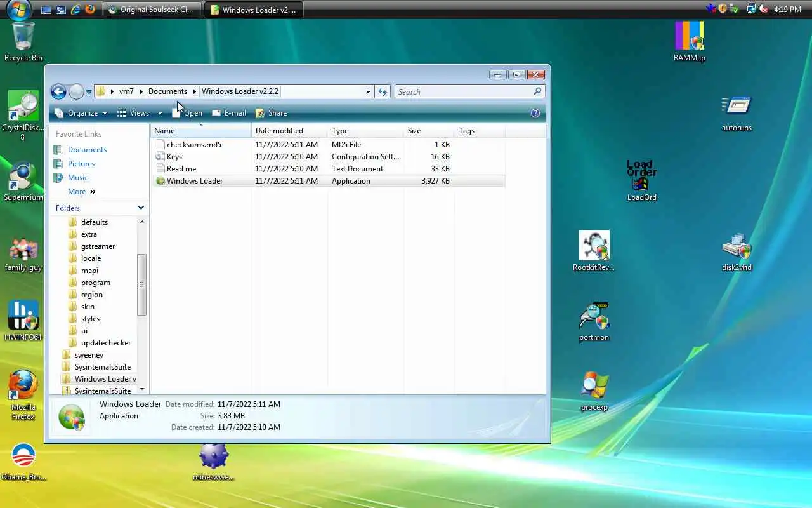Click vm7 in the address breadcrumb
Screen dimensions: 812x508
coord(126,91)
